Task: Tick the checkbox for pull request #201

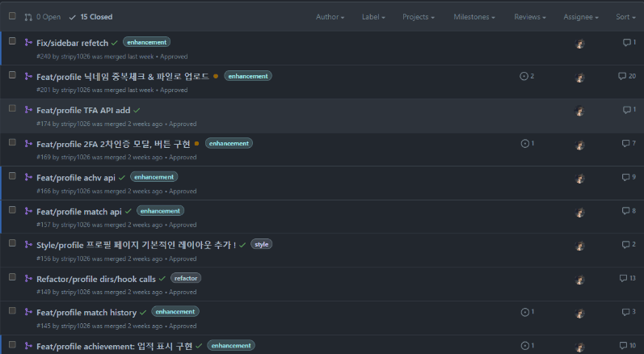Action: tap(12, 74)
